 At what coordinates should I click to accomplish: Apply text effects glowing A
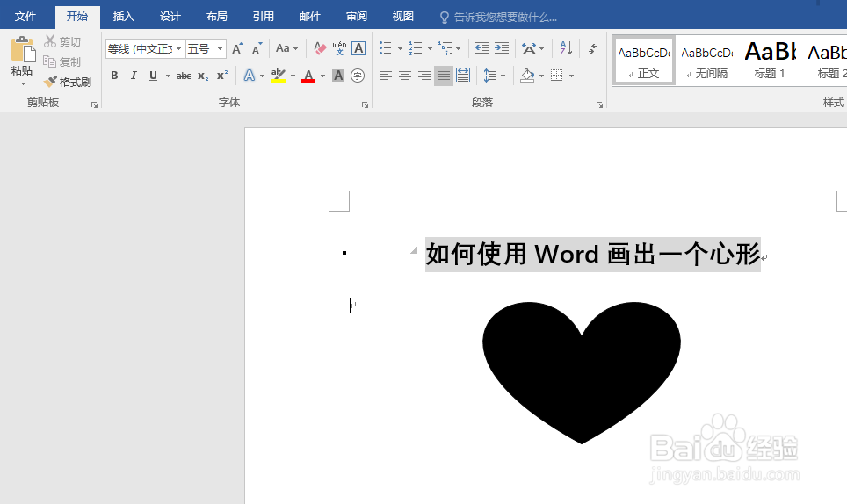click(x=249, y=76)
